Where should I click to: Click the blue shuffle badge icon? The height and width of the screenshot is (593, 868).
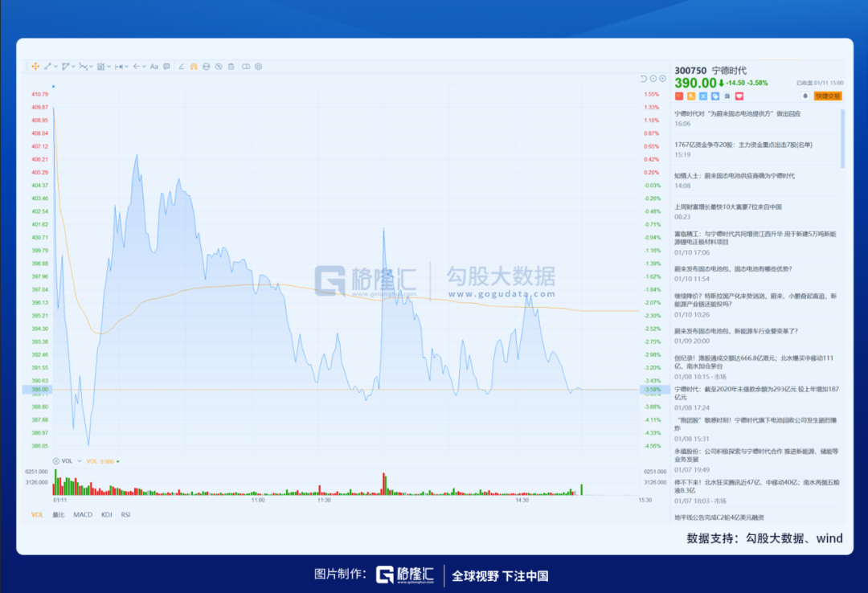point(703,96)
